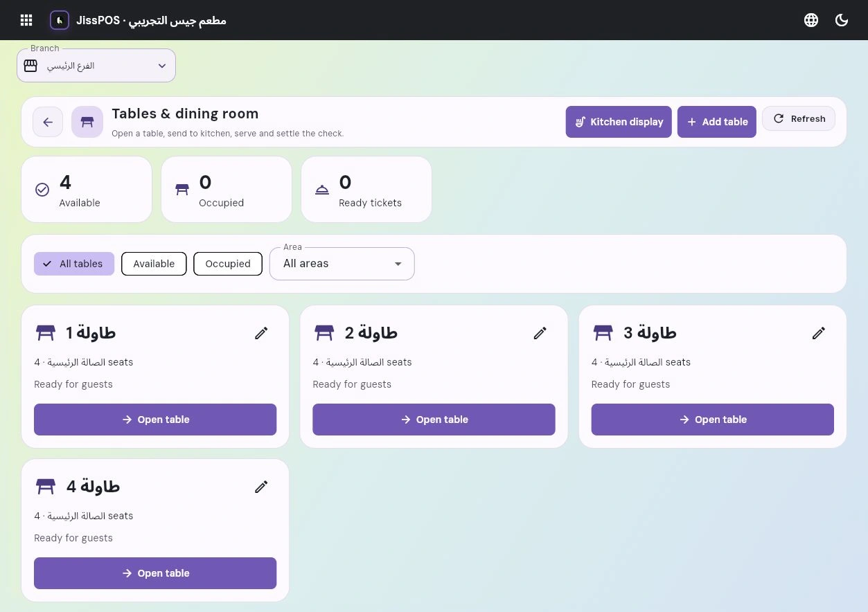Go back using the arrow button
The width and height of the screenshot is (868, 612).
point(48,122)
